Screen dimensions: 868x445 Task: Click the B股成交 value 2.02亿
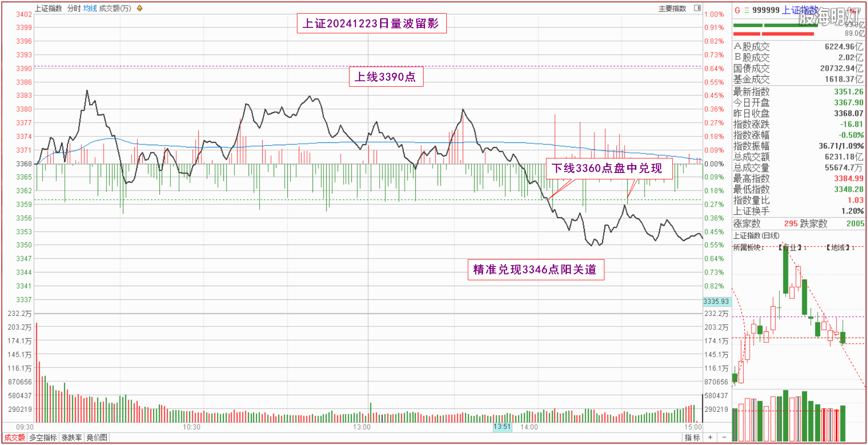pos(851,58)
